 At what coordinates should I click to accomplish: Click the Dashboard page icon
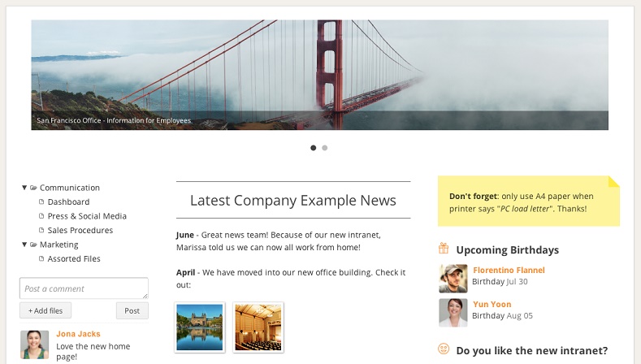coord(41,202)
